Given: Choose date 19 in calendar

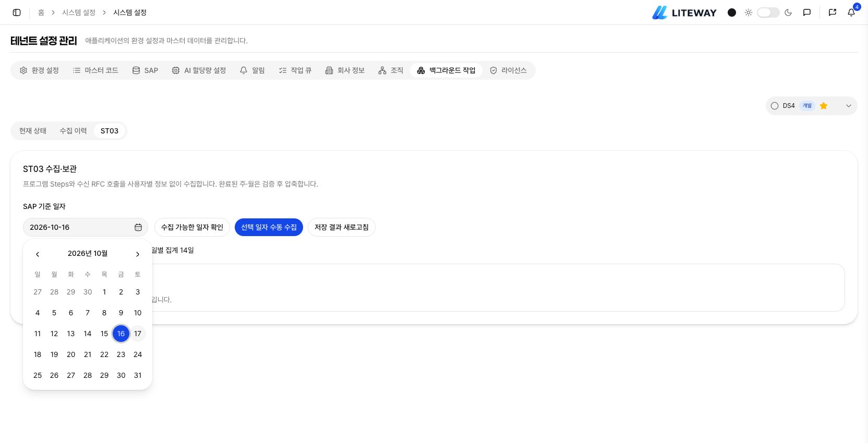Looking at the screenshot, I should (x=54, y=354).
